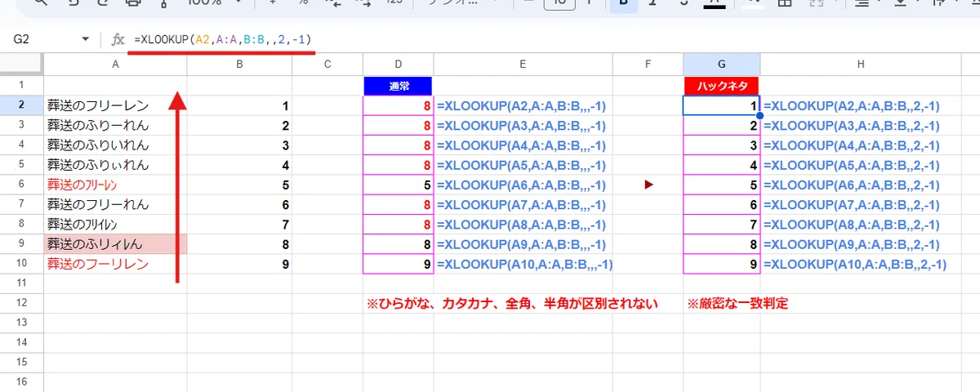Toggle Bold formatting in toolbar
The image size is (980, 392).
[x=625, y=4]
